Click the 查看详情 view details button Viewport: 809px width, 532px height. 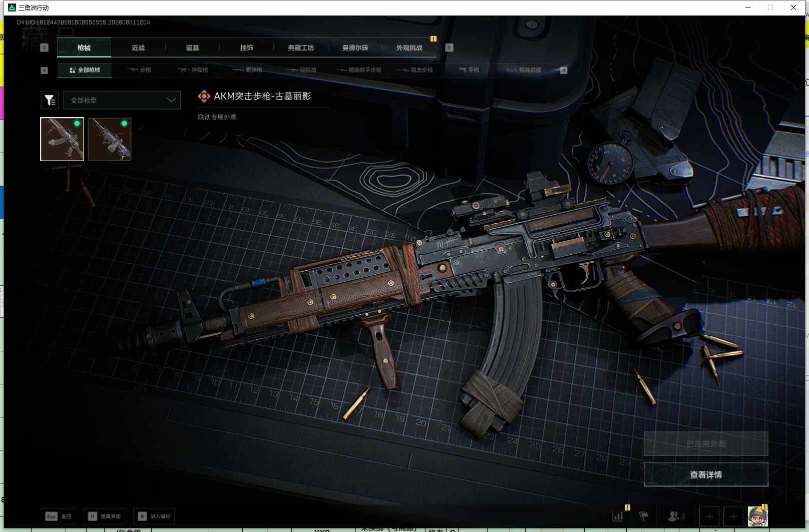(x=706, y=474)
